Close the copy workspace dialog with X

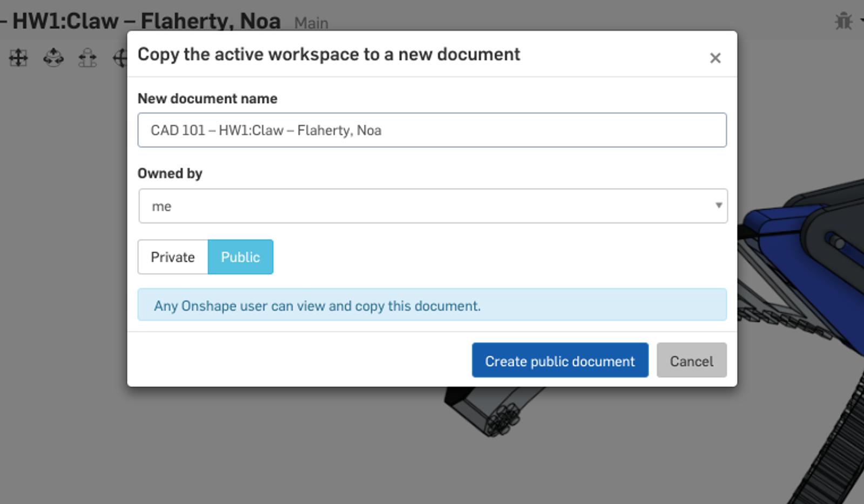715,58
